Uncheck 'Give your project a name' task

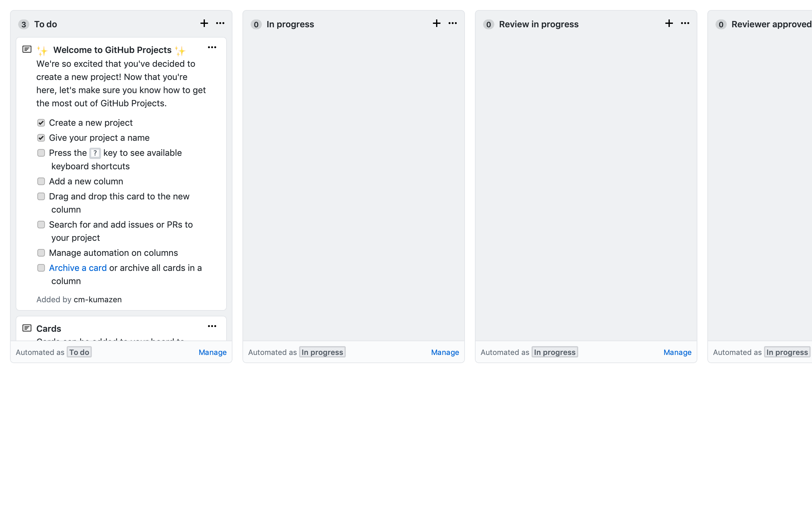(x=41, y=138)
